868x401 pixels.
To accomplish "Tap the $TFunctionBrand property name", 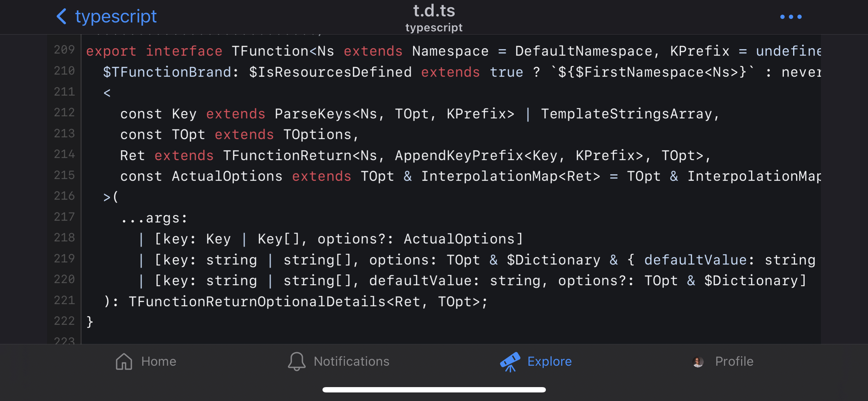I will (x=167, y=72).
